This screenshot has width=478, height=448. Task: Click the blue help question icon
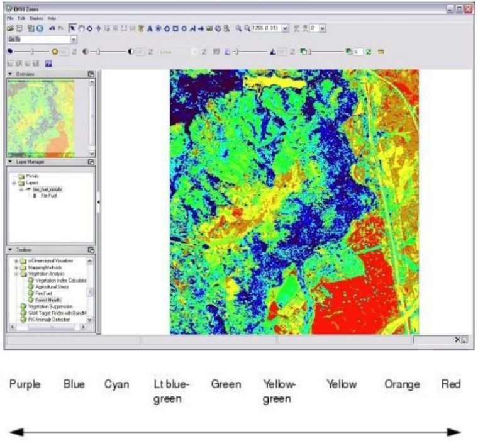[48, 64]
